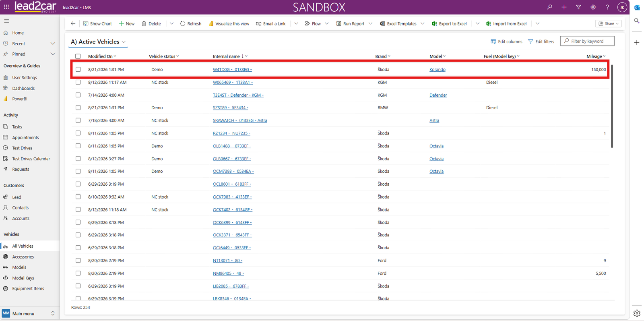The height and width of the screenshot is (321, 644).
Task: Open Dashboards in the sidebar
Action: [x=23, y=88]
